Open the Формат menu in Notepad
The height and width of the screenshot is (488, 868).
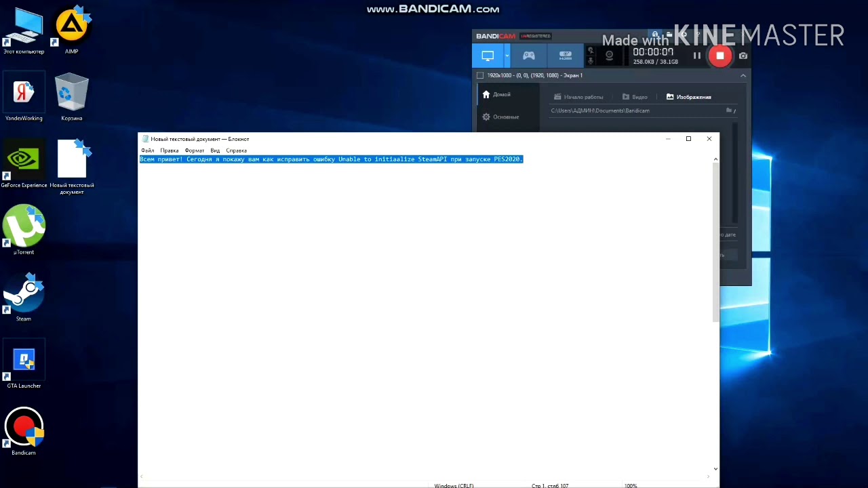[195, 150]
